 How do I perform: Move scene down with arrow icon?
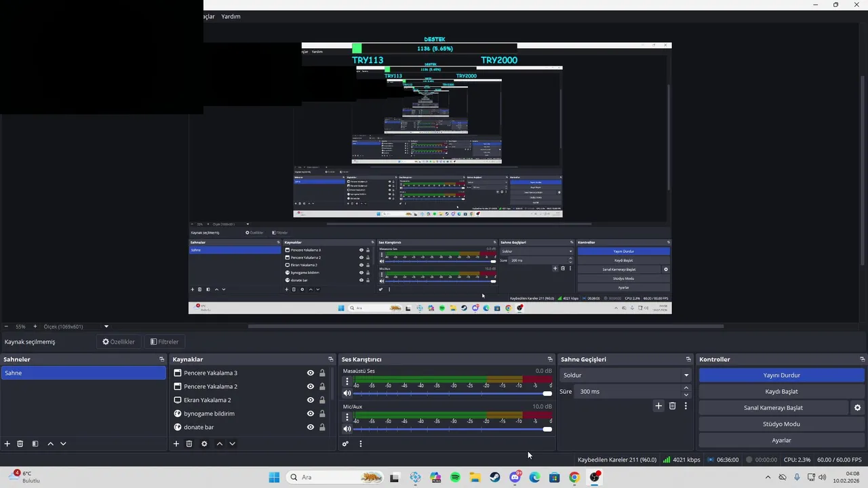(x=63, y=444)
